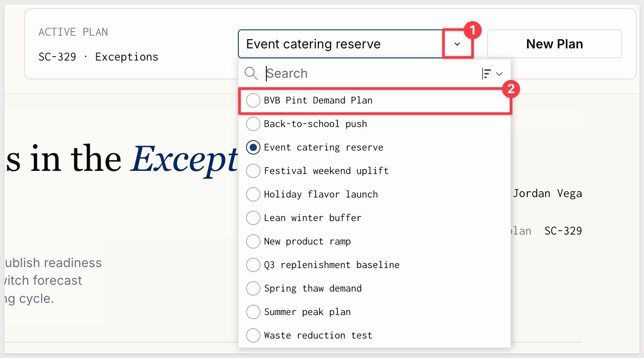Collapse the Active Plan dropdown chevron

pyautogui.click(x=457, y=44)
